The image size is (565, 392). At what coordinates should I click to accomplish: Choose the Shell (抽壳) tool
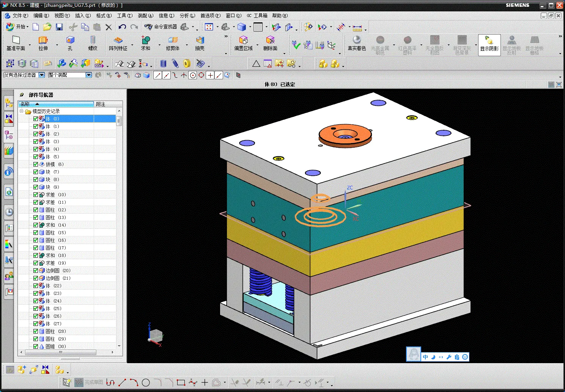[200, 40]
